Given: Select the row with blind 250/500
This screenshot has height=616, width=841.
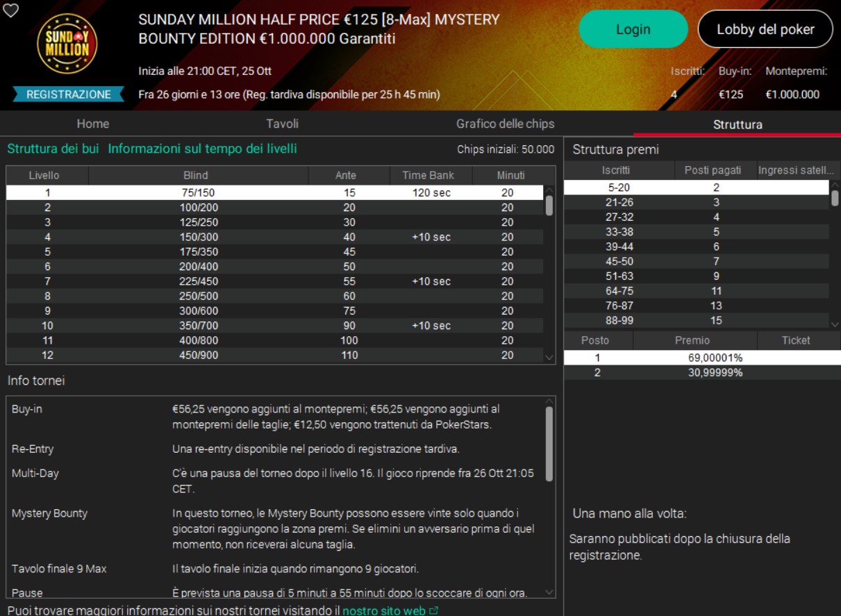Looking at the screenshot, I should (x=275, y=297).
